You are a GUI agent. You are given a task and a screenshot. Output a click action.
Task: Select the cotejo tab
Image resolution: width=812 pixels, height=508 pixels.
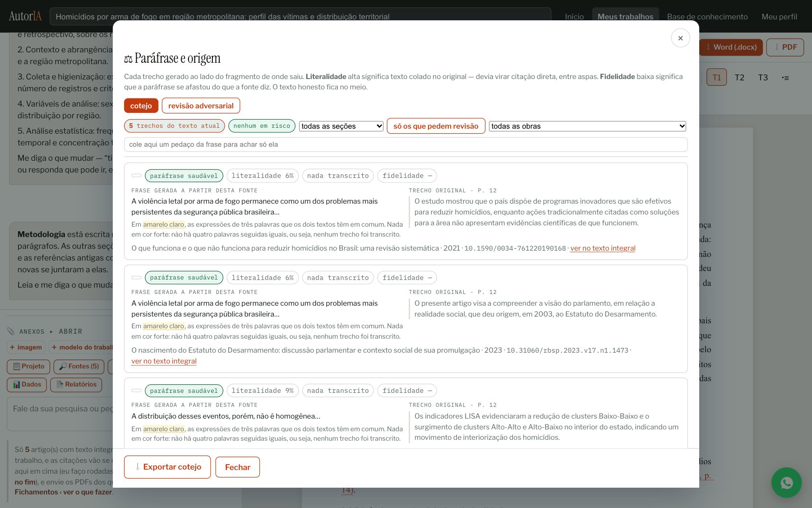tap(141, 106)
